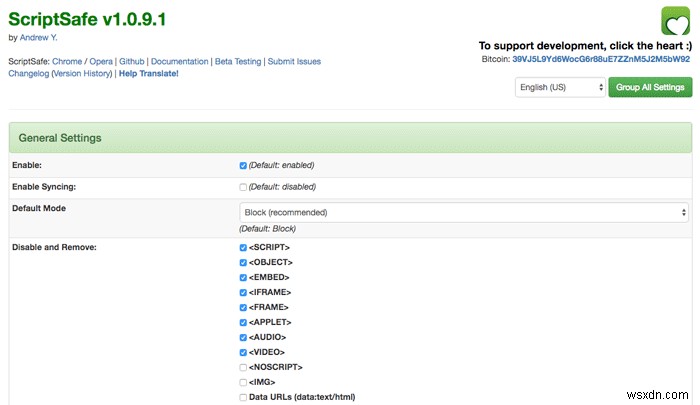The image size is (700, 405).
Task: Uncheck the <IFRAME> checkbox
Action: pos(243,292)
